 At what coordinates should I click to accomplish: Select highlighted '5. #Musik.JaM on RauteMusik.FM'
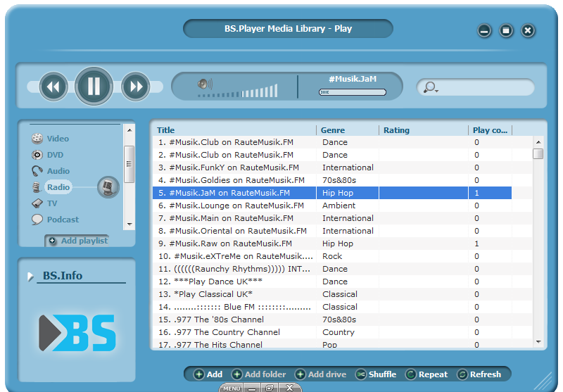[332, 193]
